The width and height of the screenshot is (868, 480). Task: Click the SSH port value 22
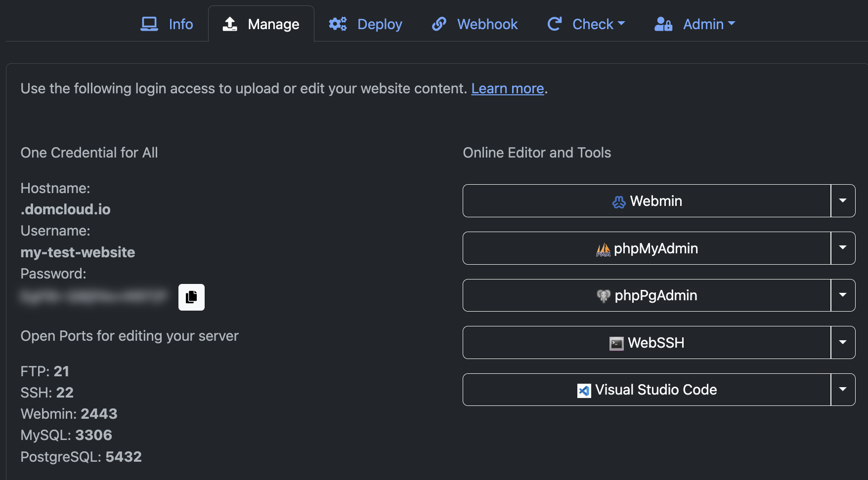pyautogui.click(x=65, y=393)
